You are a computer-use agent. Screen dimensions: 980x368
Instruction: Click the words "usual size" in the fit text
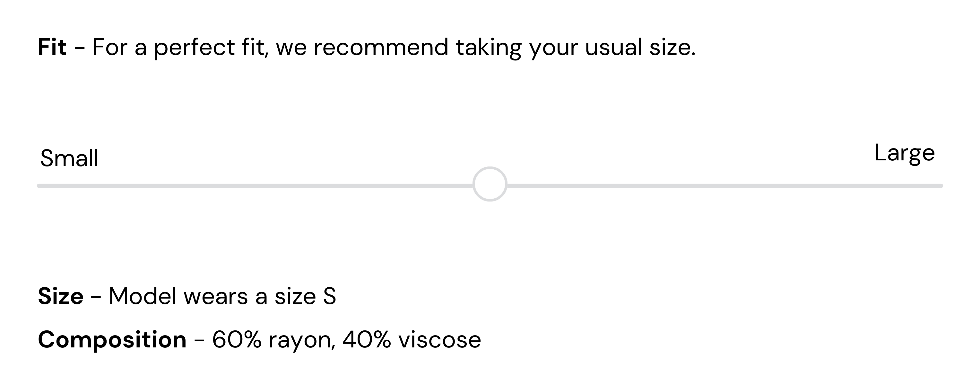coord(639,47)
